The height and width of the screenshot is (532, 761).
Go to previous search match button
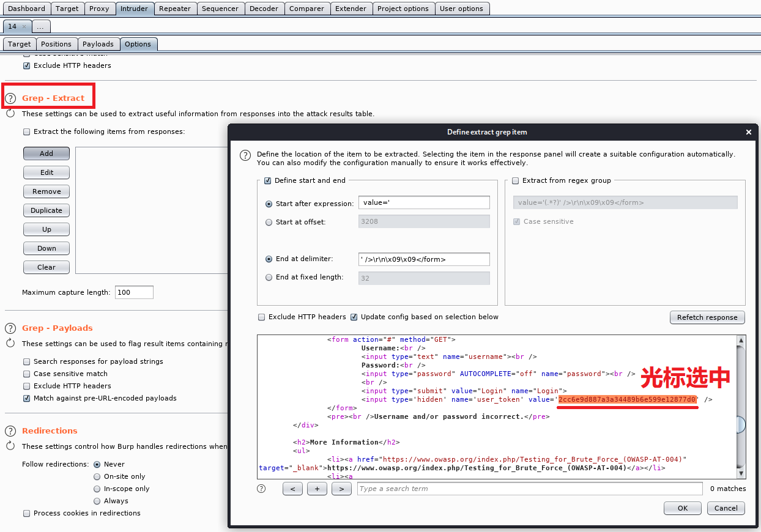point(292,489)
